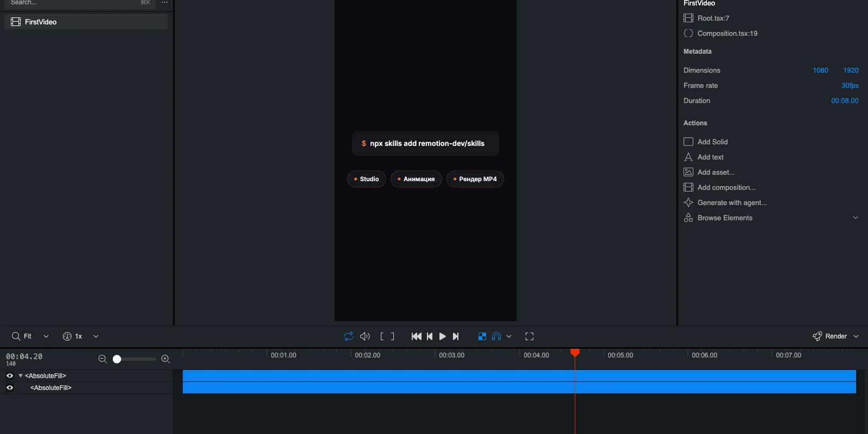Click the Add asset action
This screenshot has width=868, height=434.
tap(709, 172)
